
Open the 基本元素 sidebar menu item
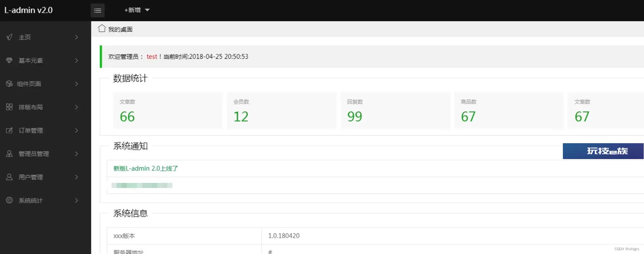[45, 60]
